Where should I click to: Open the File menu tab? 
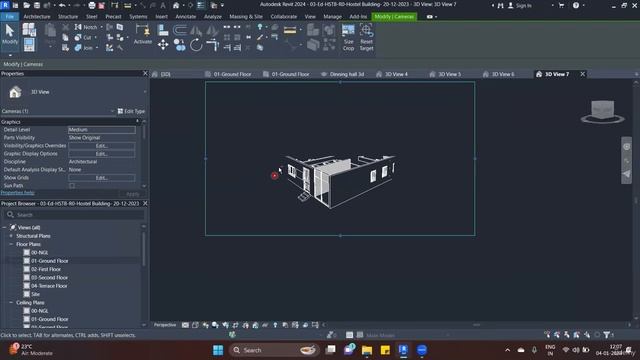tap(10, 17)
